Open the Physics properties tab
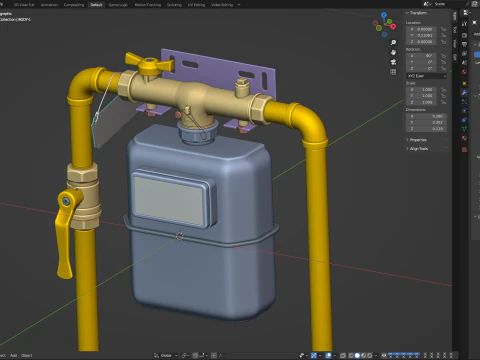480x360 pixels. pos(464,111)
